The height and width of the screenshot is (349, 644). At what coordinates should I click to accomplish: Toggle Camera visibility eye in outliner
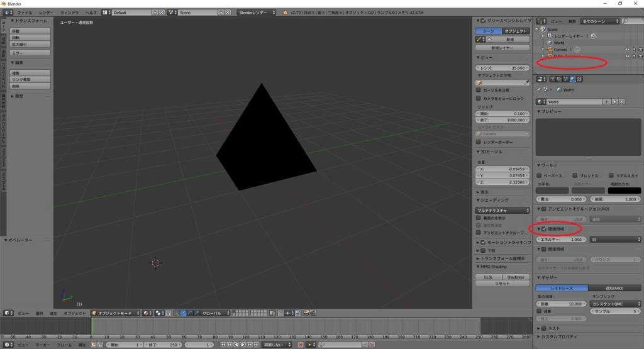(627, 50)
